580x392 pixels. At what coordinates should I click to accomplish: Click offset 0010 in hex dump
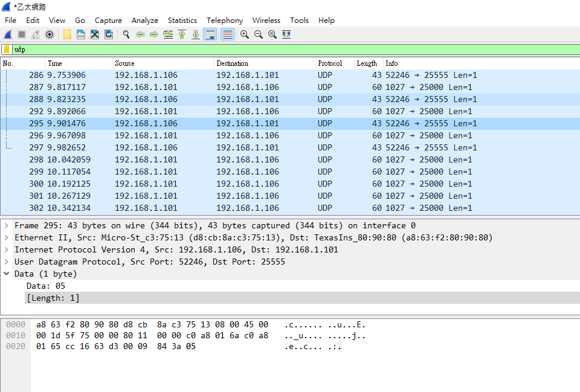16,335
